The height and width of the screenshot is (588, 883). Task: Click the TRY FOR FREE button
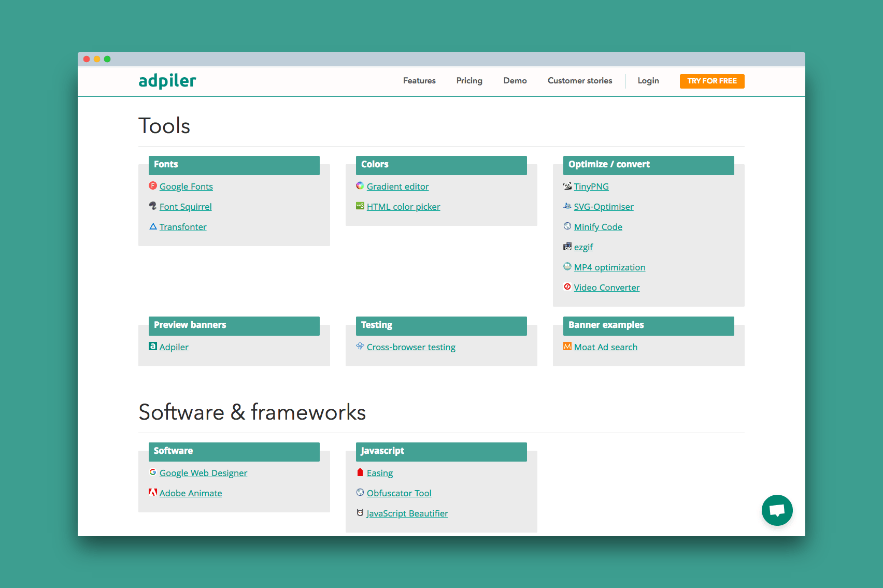click(712, 81)
